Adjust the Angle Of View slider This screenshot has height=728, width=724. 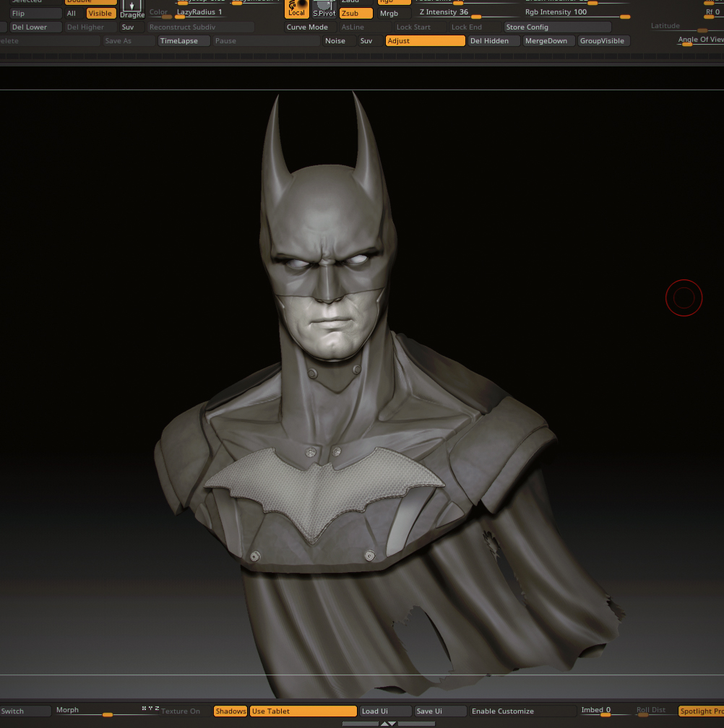[x=700, y=41]
